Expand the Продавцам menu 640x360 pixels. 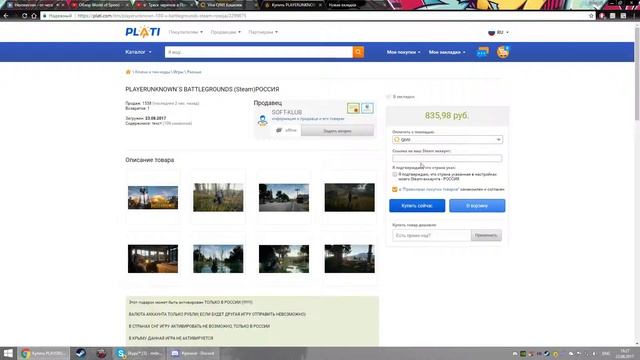[x=226, y=32]
